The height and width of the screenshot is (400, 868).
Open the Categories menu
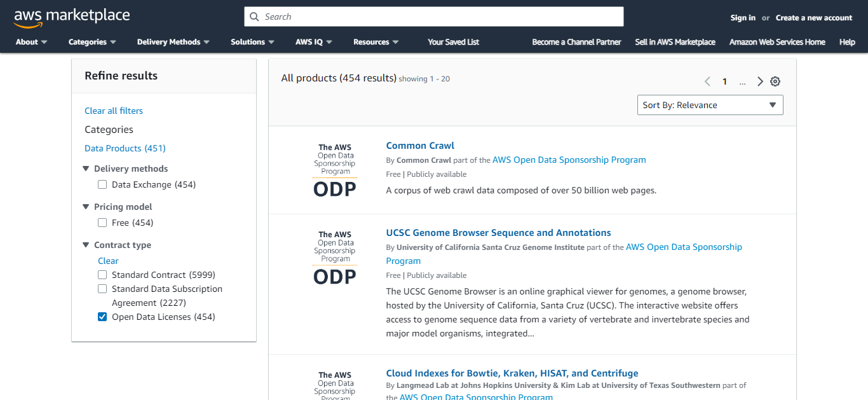click(x=92, y=42)
